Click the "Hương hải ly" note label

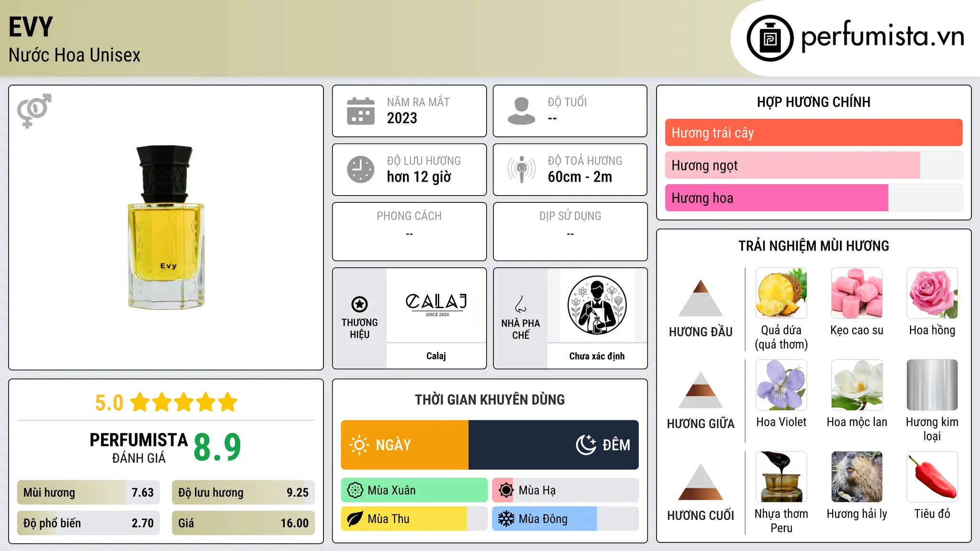pos(857,514)
